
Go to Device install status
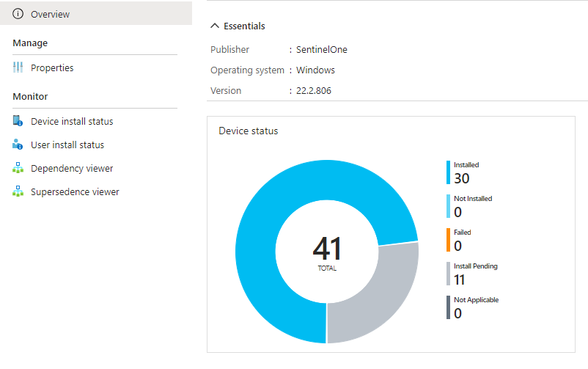[72, 122]
